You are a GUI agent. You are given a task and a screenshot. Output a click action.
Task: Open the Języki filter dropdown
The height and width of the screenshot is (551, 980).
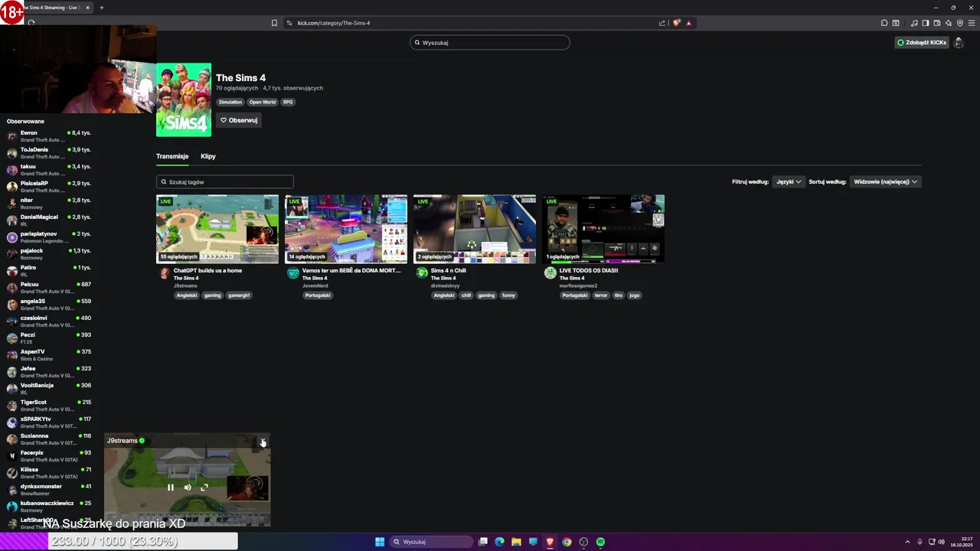pos(788,182)
